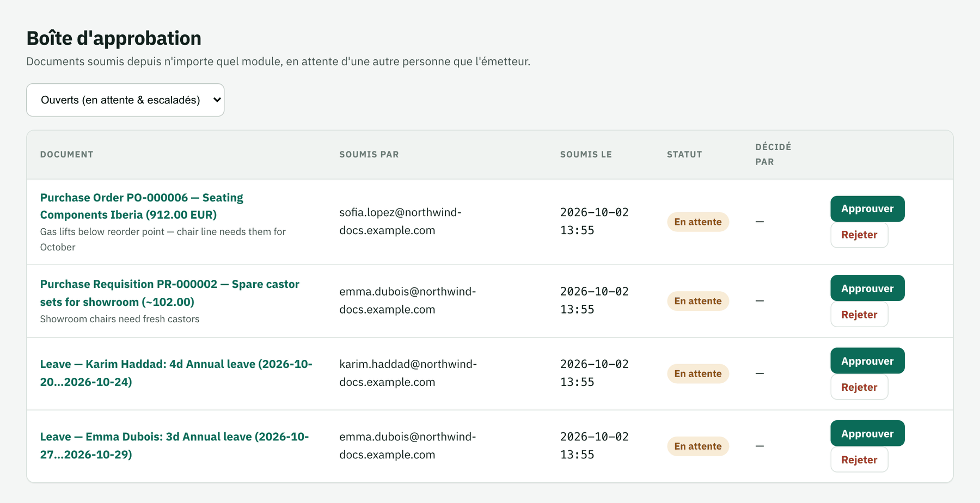Reject Emma Dubois's leave request

pos(859,460)
